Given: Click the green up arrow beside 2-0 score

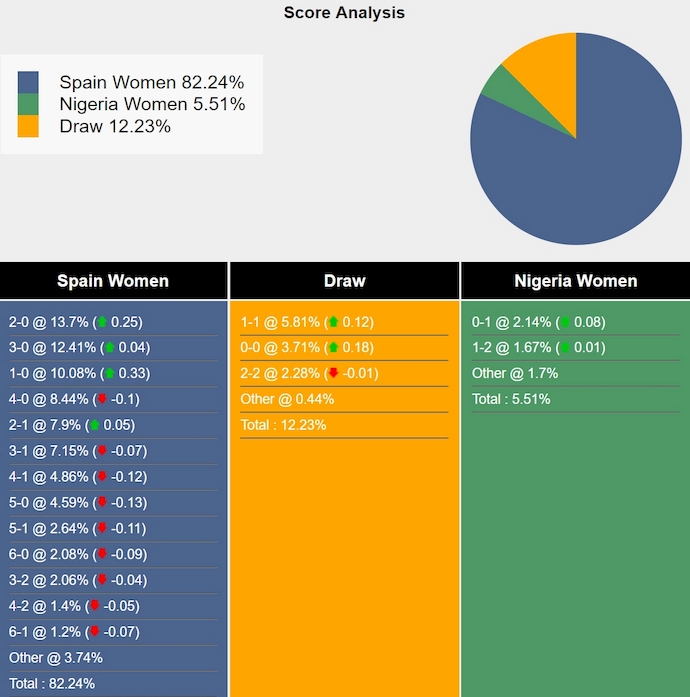Looking at the screenshot, I should (102, 322).
